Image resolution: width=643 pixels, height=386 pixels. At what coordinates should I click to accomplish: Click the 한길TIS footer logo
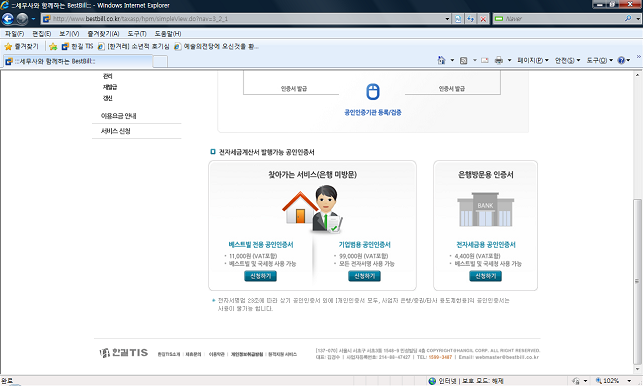point(123,353)
